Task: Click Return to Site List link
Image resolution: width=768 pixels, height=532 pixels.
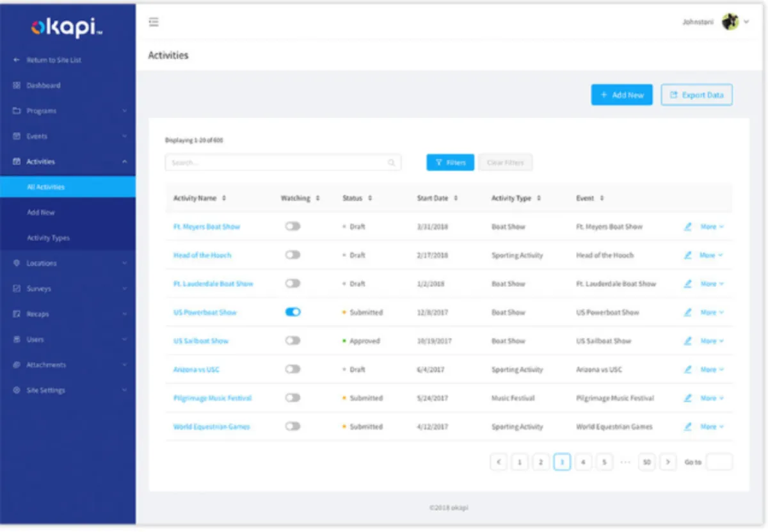Action: point(54,60)
